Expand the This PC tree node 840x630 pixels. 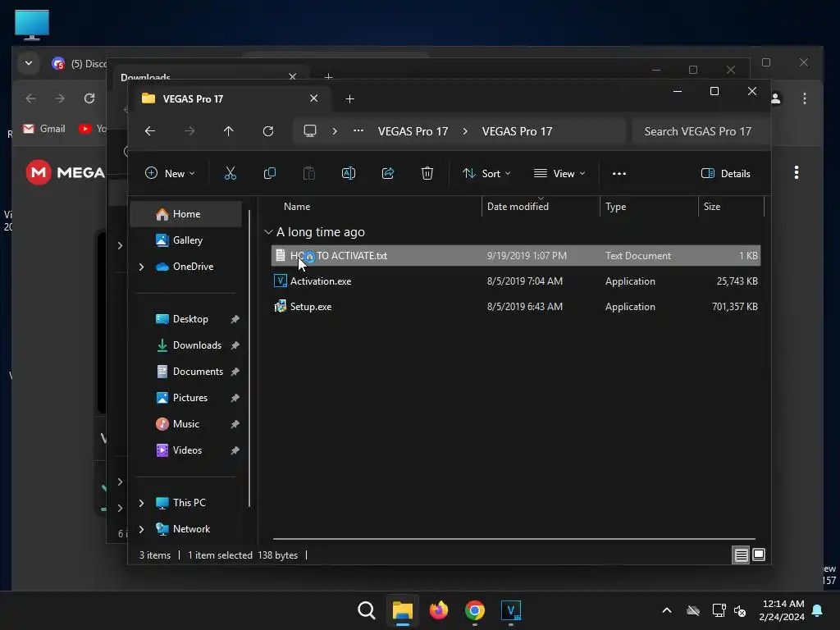coord(141,503)
